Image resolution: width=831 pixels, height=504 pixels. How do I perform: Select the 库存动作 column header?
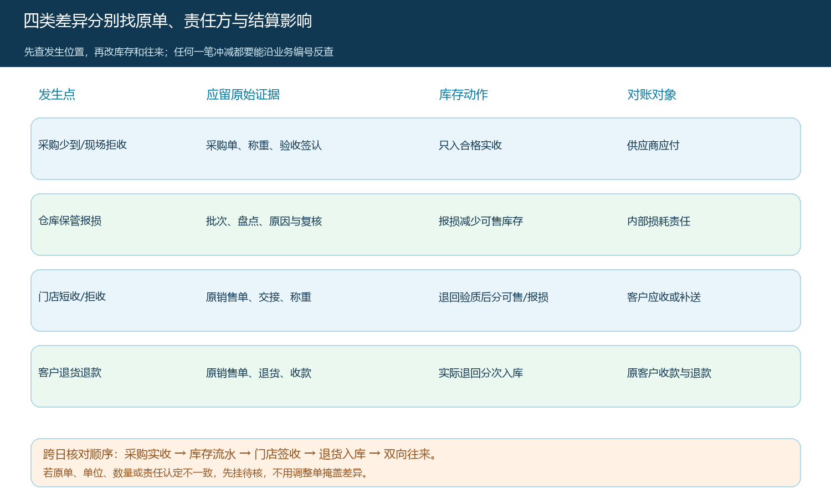click(464, 95)
